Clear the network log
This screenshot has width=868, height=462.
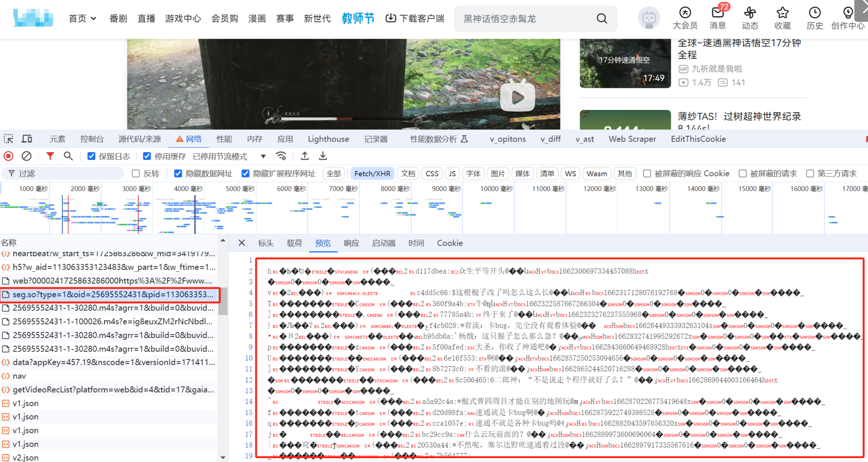tap(26, 156)
